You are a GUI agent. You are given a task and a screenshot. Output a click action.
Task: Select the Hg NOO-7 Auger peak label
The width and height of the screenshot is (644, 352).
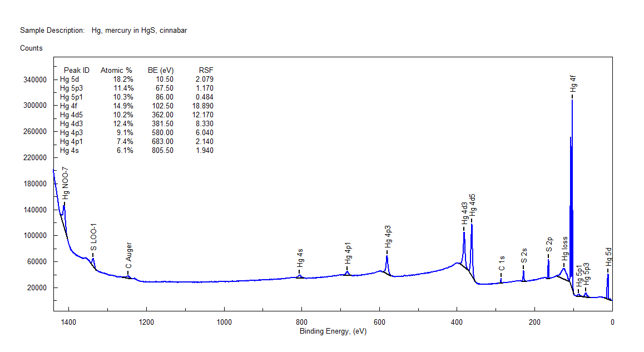coord(66,182)
